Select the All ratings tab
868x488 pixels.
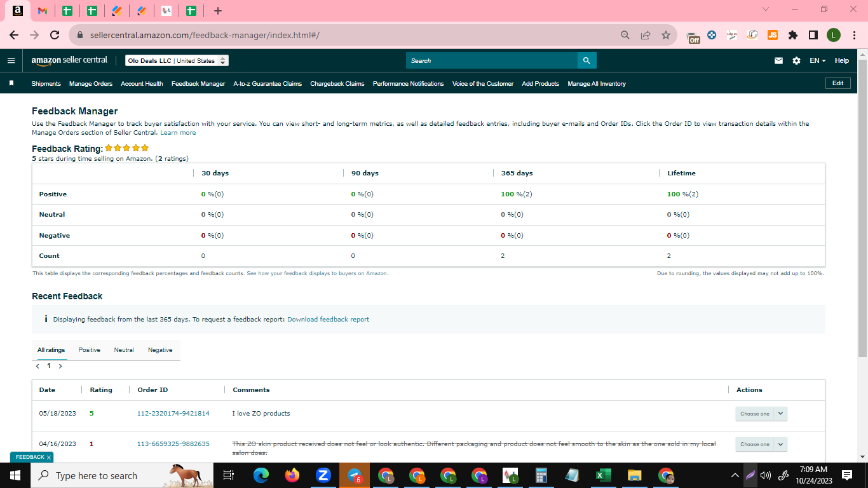pyautogui.click(x=51, y=349)
